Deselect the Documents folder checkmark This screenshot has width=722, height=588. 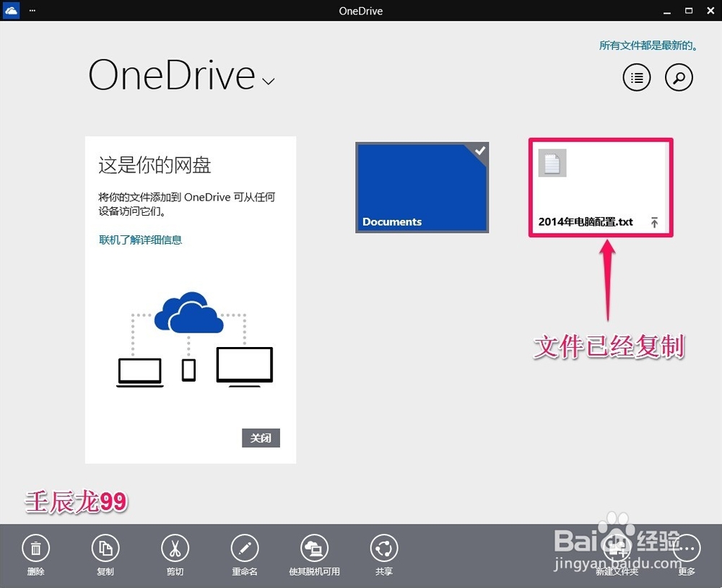480,151
